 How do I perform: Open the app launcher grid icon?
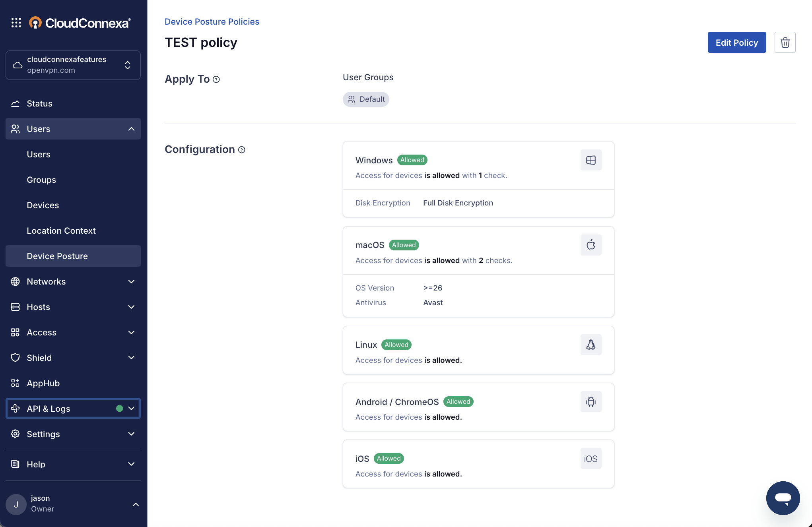click(x=16, y=23)
